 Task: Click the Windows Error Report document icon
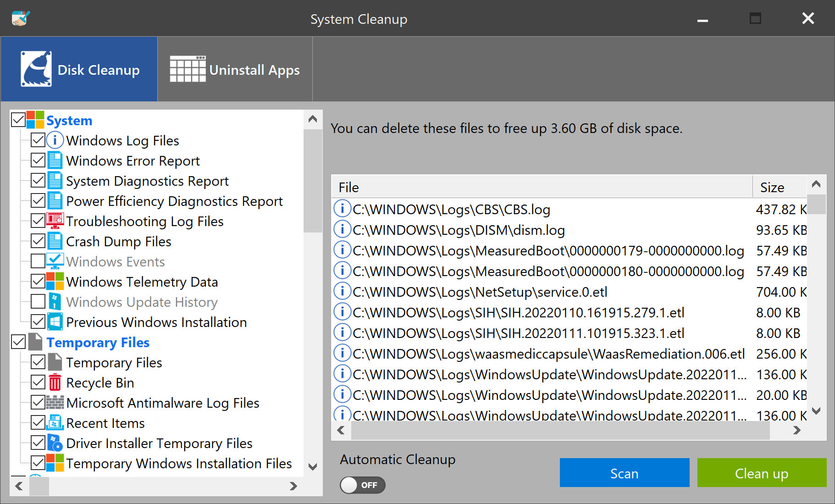pos(55,161)
